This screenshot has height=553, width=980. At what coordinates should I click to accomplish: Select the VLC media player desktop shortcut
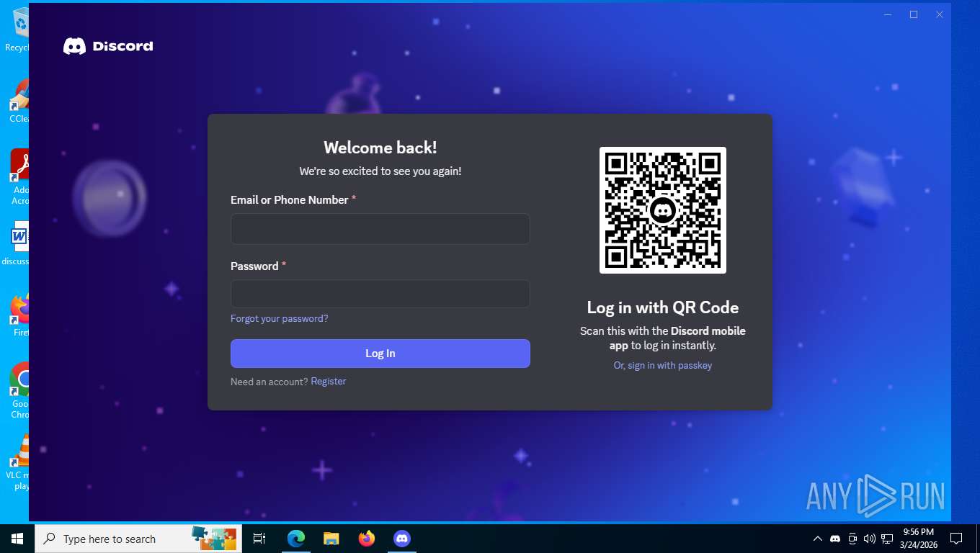[17, 462]
